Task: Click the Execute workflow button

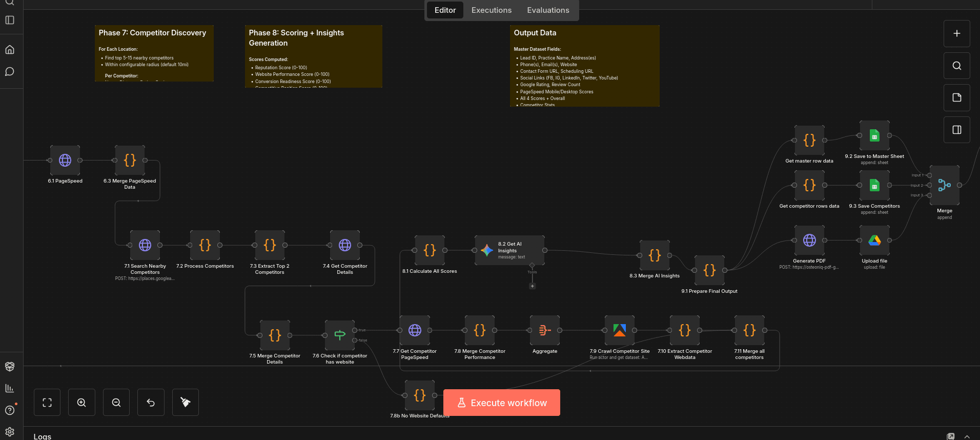Action: pyautogui.click(x=502, y=403)
